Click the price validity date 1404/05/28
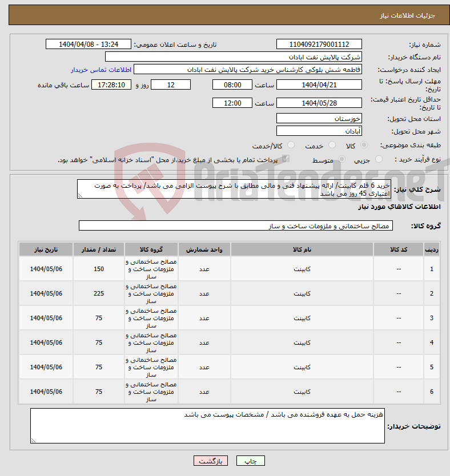The height and width of the screenshot is (476, 450). 319,103
